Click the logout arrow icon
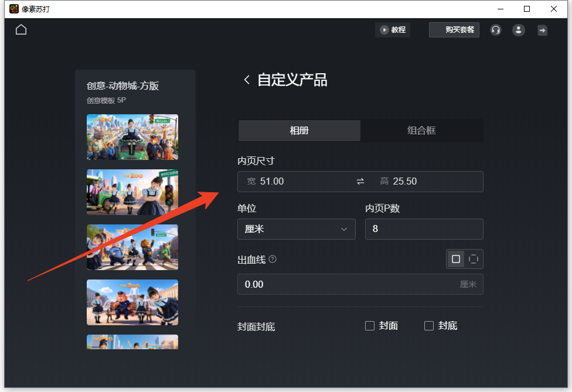Image resolution: width=572 pixels, height=392 pixels. click(543, 30)
